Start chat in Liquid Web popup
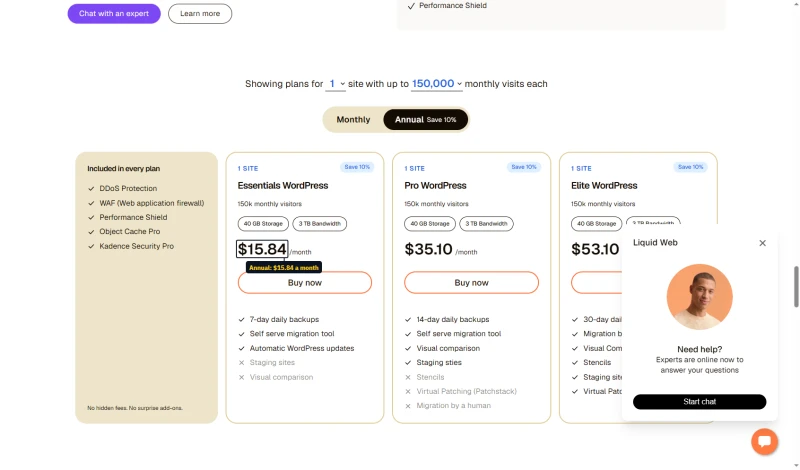The image size is (800, 470). coord(699,402)
